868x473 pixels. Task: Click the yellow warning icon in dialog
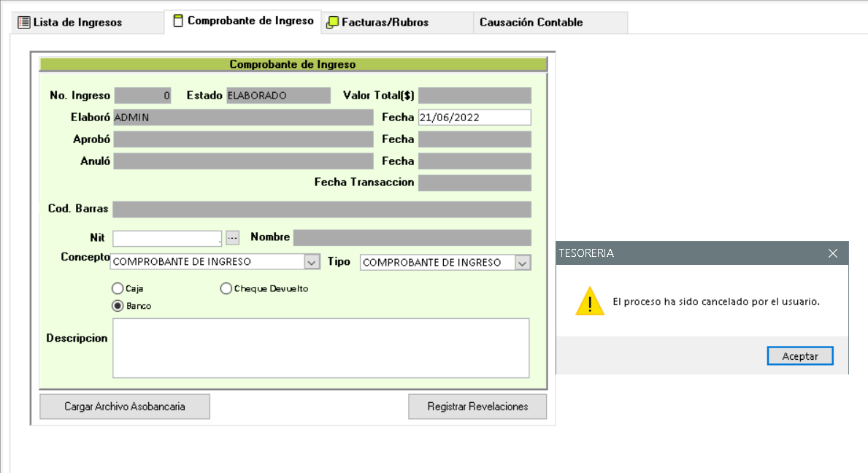pos(590,301)
